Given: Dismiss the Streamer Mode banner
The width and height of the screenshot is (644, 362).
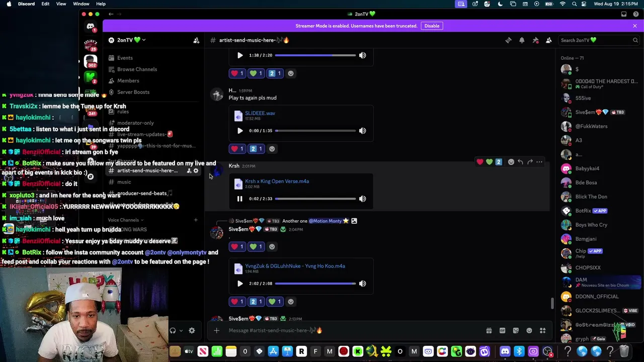Looking at the screenshot, I should coord(635,26).
